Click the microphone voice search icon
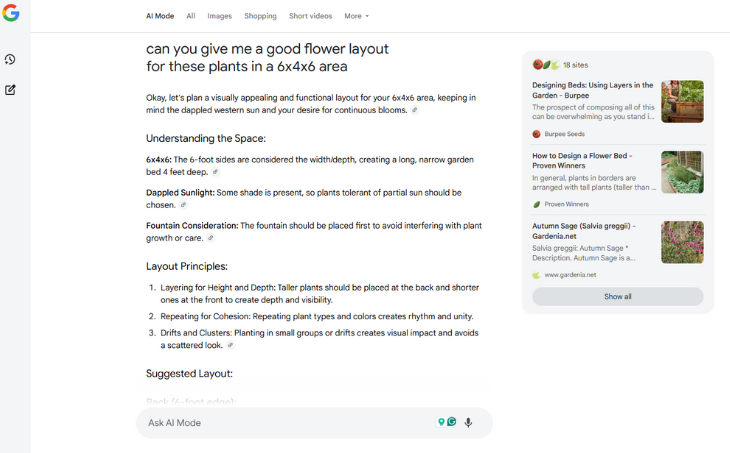The height and width of the screenshot is (453, 730). [x=468, y=422]
